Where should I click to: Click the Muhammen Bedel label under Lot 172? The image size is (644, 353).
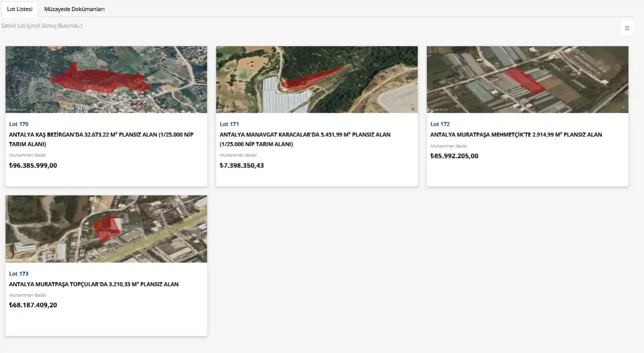click(448, 146)
